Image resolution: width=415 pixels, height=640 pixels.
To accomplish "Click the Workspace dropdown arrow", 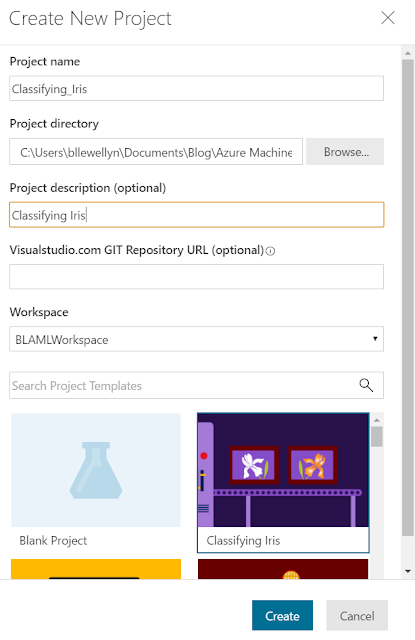I will click(x=375, y=339).
